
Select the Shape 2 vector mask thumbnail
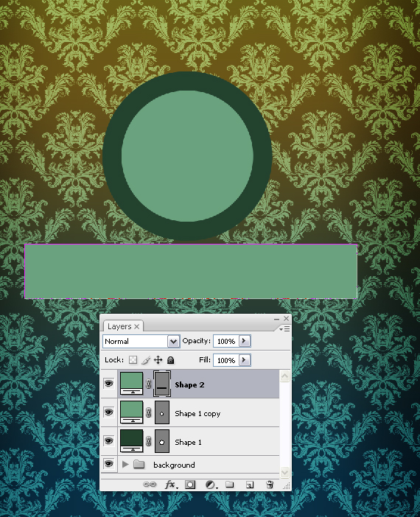click(162, 384)
